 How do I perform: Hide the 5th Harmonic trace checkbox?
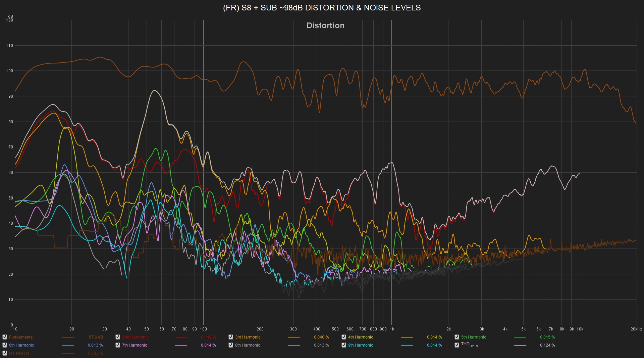(457, 337)
